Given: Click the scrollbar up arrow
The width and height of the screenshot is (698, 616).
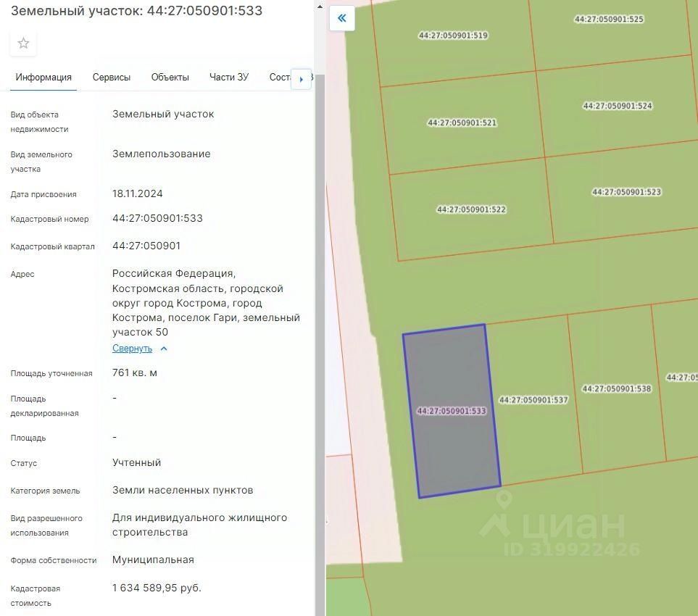Looking at the screenshot, I should [x=320, y=7].
